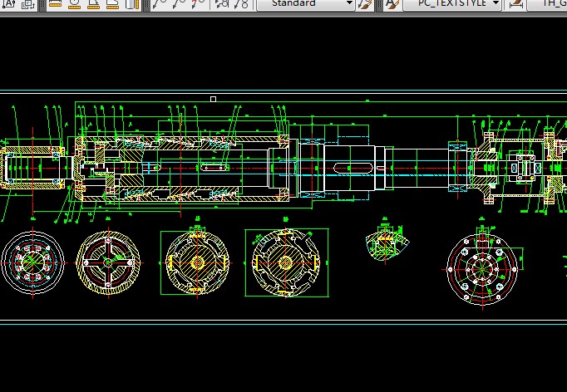567x392 pixels.
Task: Open the Standard multileader style dropdown
Action: [x=305, y=3]
